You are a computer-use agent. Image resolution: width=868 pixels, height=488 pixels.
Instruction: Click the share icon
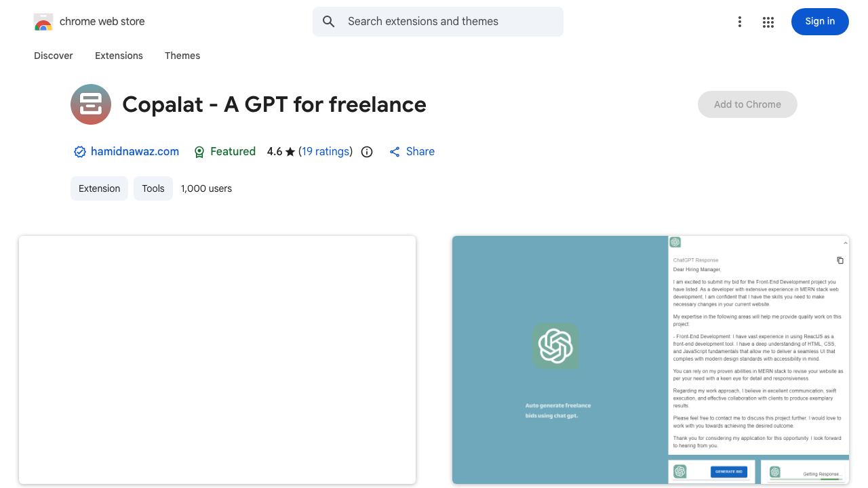395,152
